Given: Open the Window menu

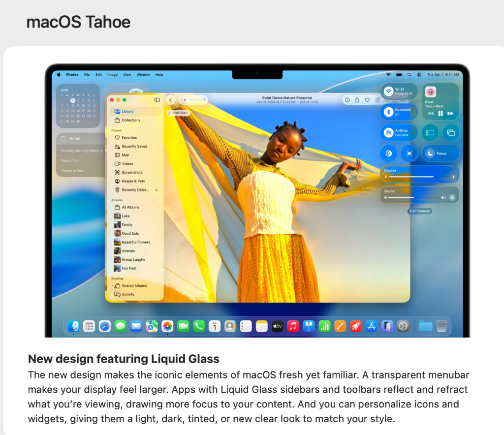Looking at the screenshot, I should [143, 74].
